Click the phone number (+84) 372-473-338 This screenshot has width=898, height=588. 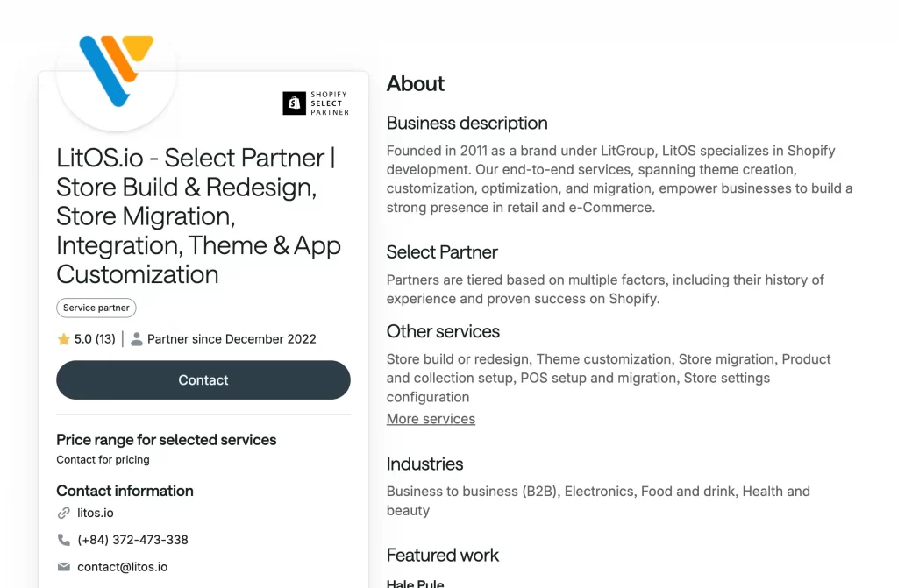click(132, 540)
